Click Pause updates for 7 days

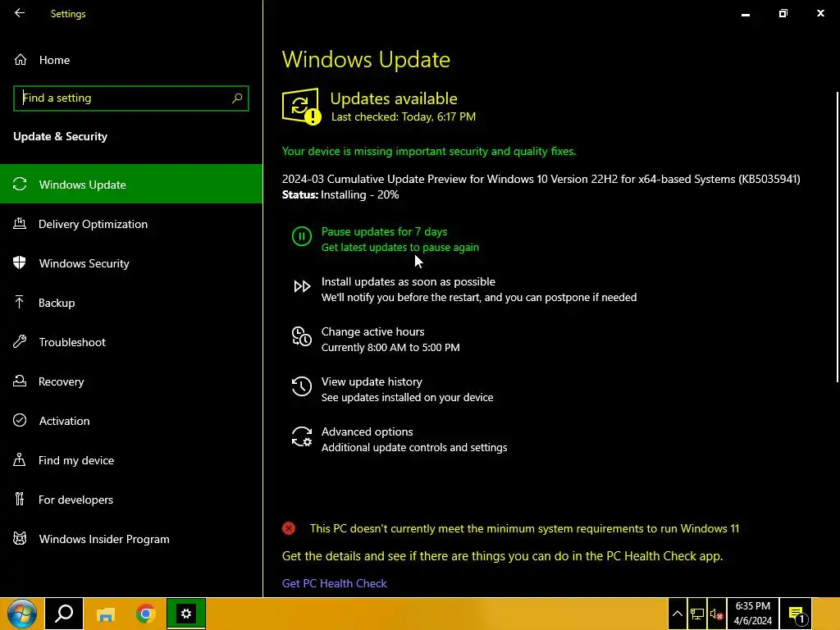(x=384, y=232)
